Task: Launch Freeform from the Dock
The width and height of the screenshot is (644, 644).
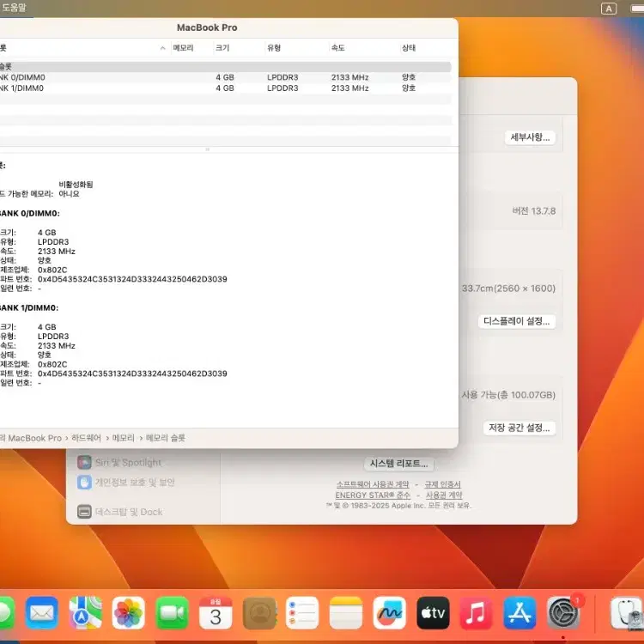Action: (389, 613)
